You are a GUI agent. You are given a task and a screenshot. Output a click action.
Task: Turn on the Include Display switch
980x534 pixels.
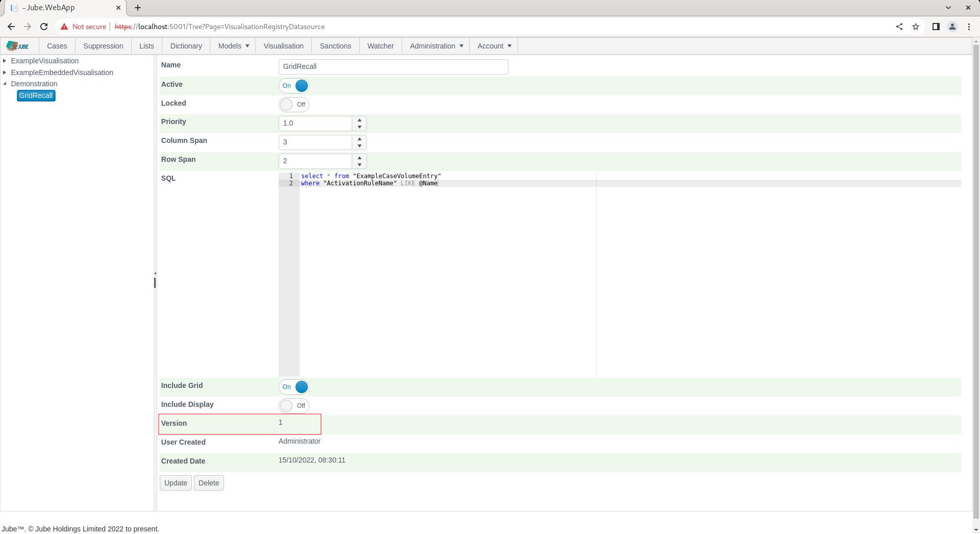point(294,406)
